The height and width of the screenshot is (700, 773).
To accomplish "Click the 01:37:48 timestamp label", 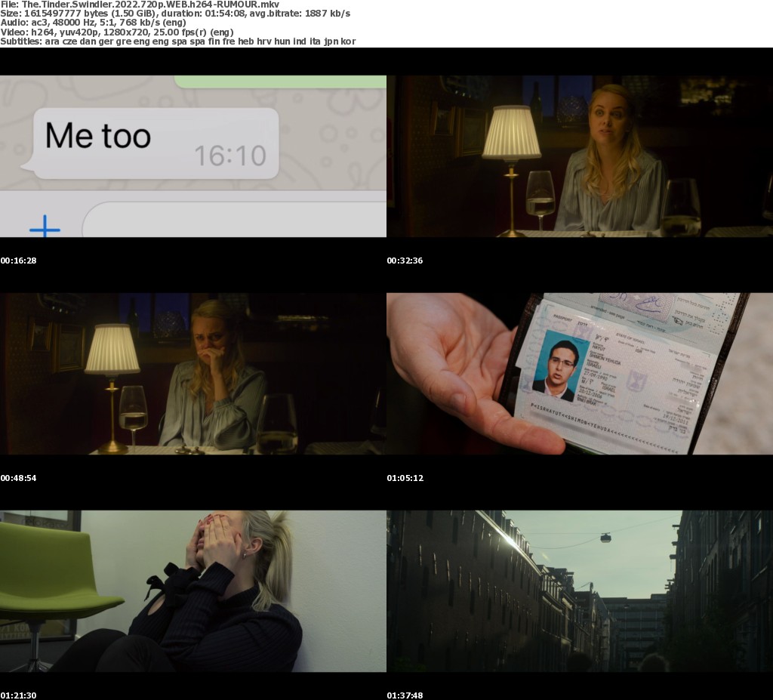I will pyautogui.click(x=405, y=695).
